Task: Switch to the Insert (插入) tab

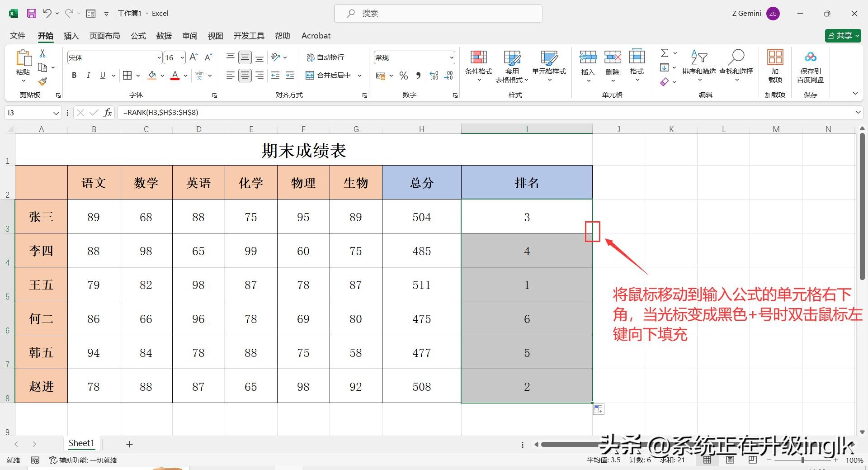Action: coord(71,36)
